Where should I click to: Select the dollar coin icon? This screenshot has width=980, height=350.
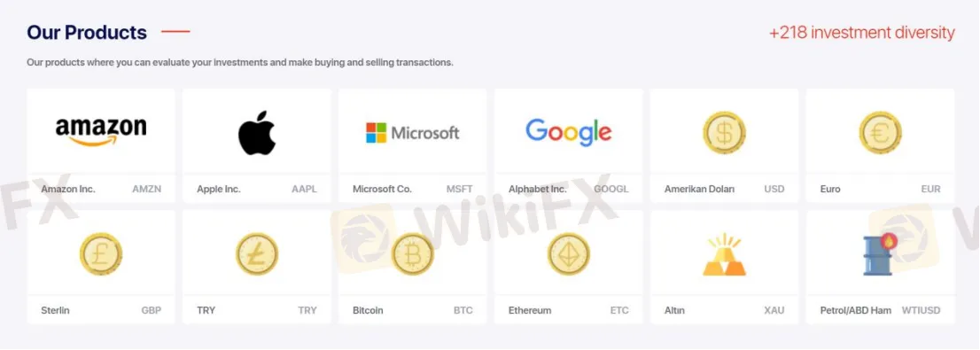[x=725, y=133]
